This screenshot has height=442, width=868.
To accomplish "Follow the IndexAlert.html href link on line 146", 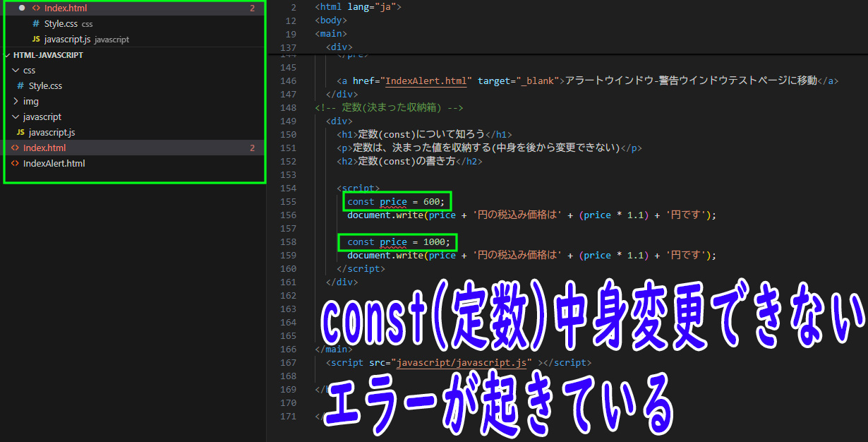I will point(426,80).
